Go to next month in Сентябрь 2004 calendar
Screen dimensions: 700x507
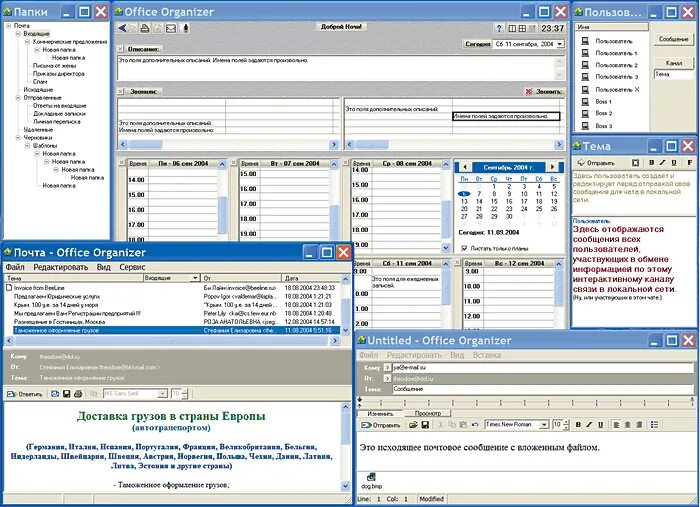[553, 167]
